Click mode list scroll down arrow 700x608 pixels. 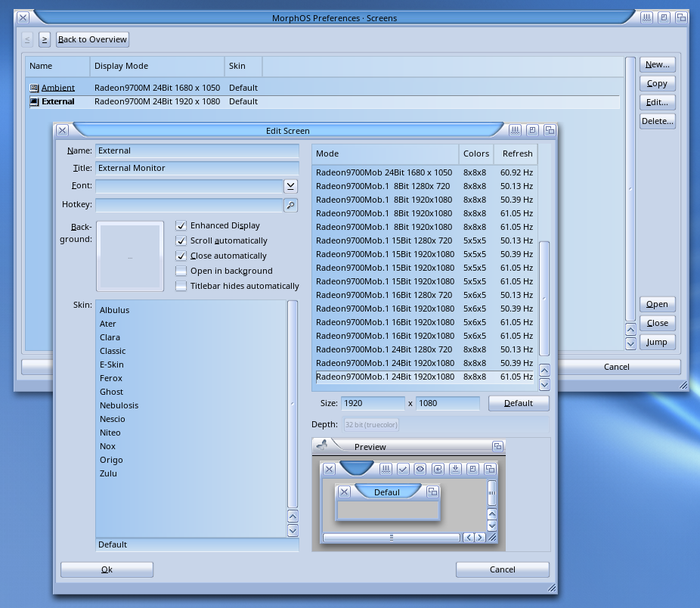544,384
